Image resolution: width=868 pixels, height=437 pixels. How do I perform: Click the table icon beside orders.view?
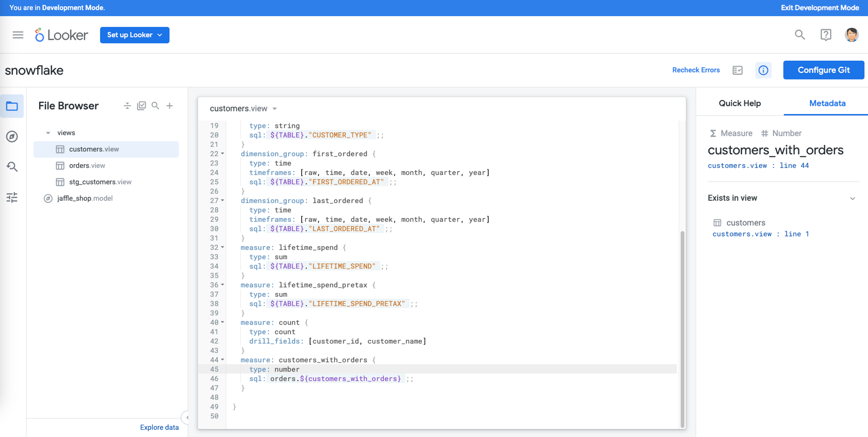[x=60, y=166]
